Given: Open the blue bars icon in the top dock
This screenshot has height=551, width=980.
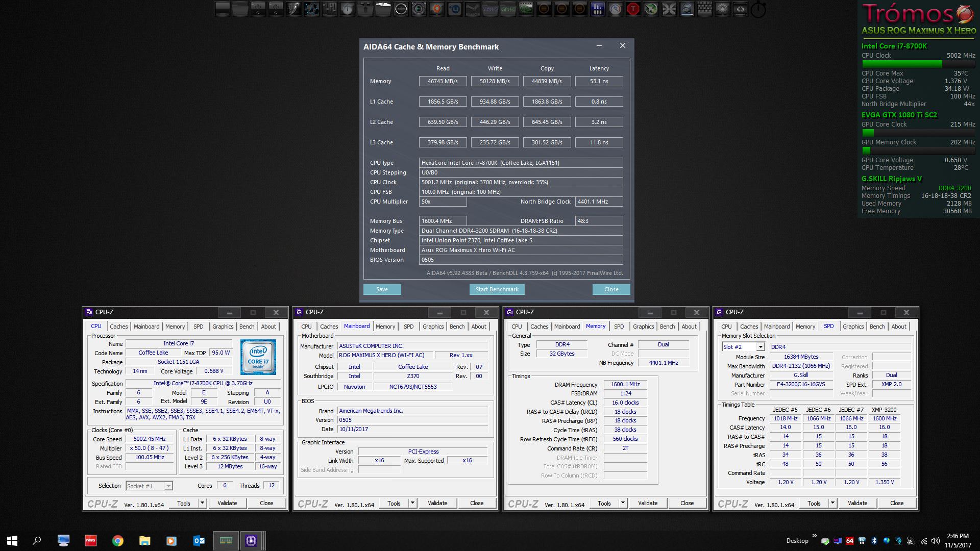Looking at the screenshot, I should click(x=597, y=9).
